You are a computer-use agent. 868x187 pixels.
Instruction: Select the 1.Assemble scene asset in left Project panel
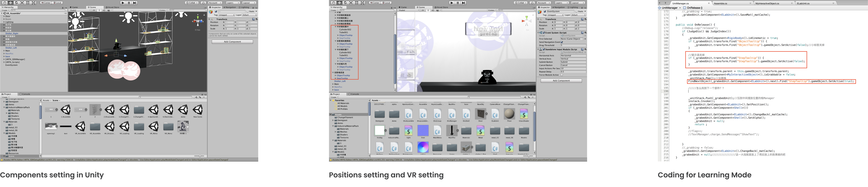(x=66, y=111)
